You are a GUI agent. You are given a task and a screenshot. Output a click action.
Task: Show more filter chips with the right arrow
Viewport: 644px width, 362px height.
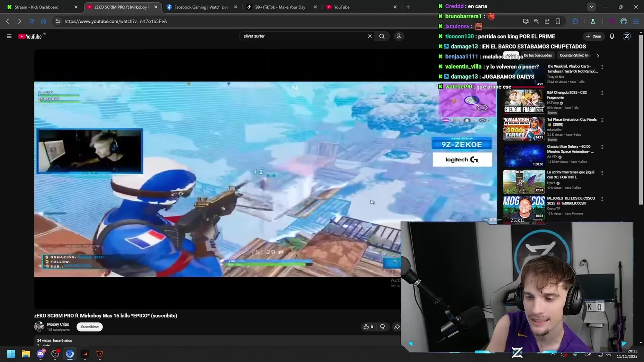click(x=598, y=55)
